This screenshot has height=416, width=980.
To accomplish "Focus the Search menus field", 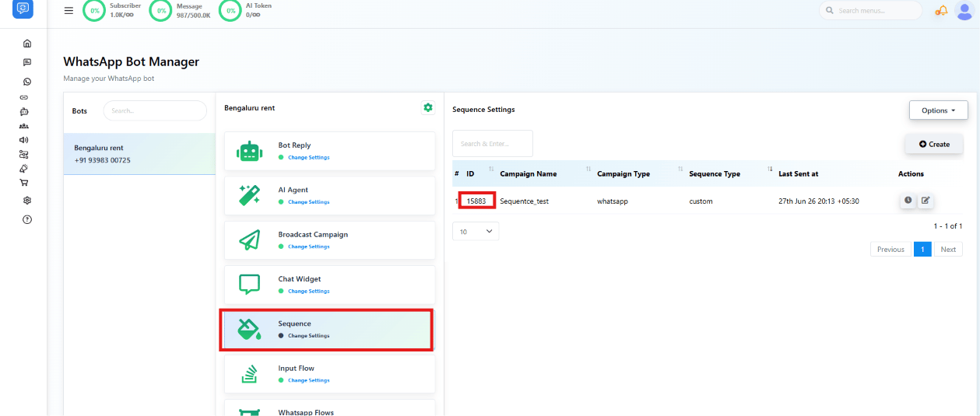I will pyautogui.click(x=870, y=10).
